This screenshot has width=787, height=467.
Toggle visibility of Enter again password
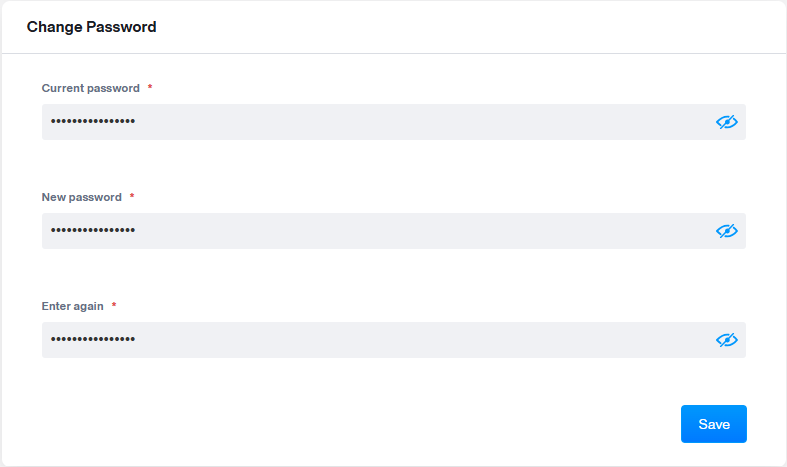tap(726, 340)
